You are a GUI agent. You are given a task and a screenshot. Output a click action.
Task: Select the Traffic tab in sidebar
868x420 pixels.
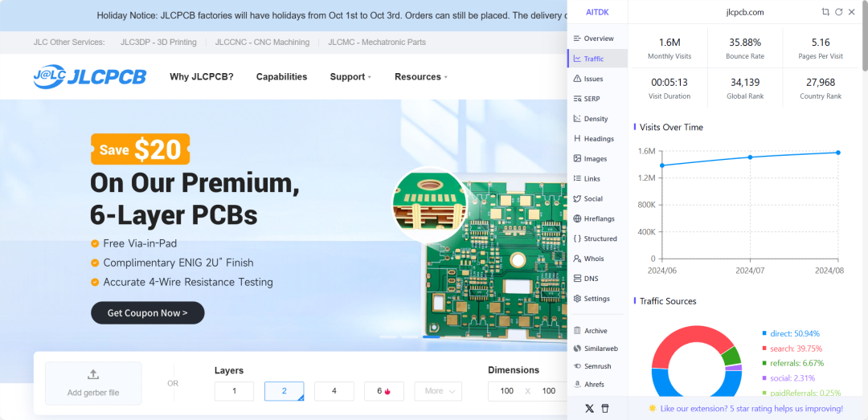tap(597, 58)
